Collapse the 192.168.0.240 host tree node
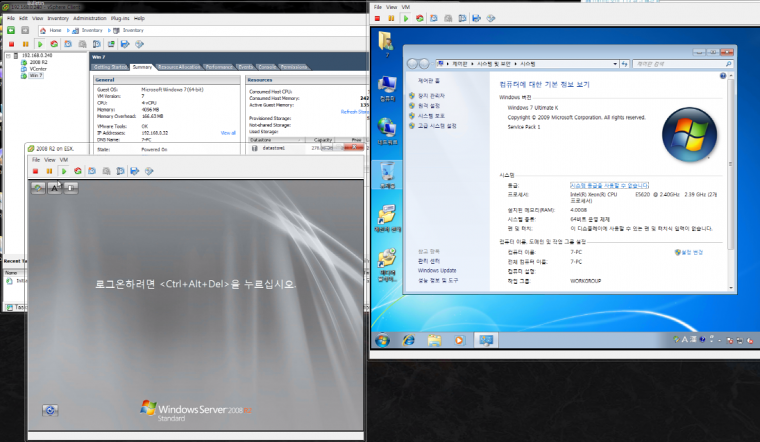This screenshot has width=760, height=442. tap(8, 56)
